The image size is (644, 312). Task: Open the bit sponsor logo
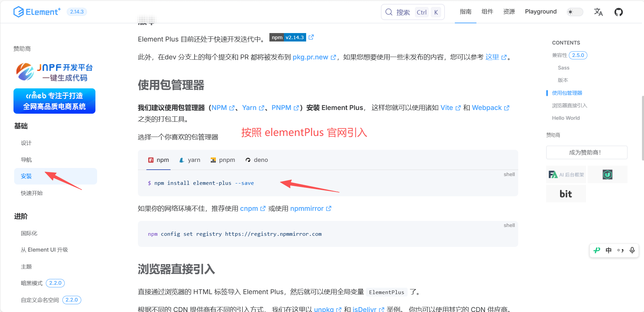point(566,194)
